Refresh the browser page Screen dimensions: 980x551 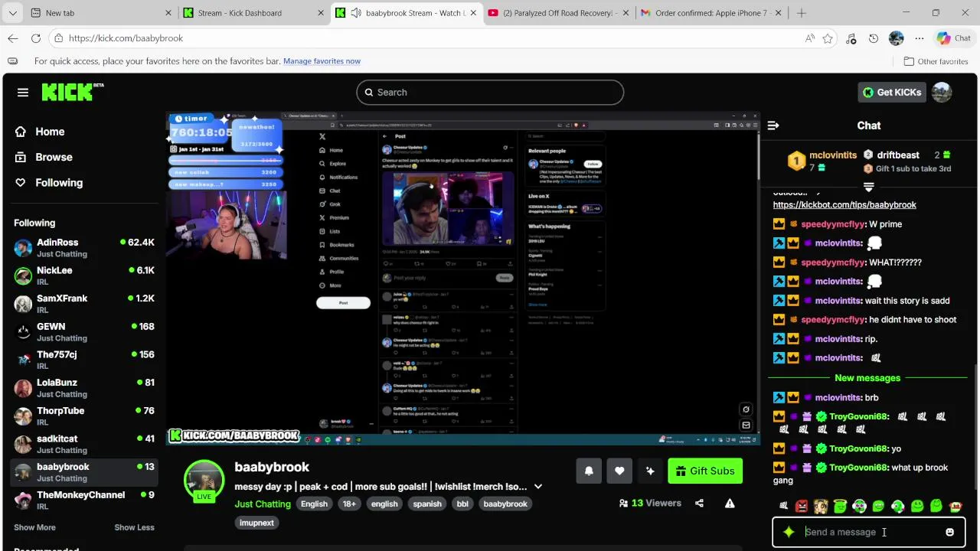coord(36,38)
